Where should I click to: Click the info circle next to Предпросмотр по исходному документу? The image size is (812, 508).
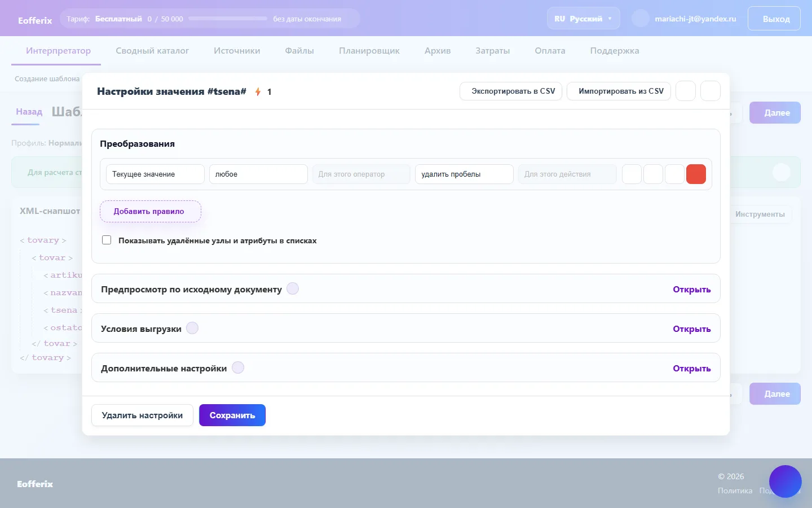point(293,288)
